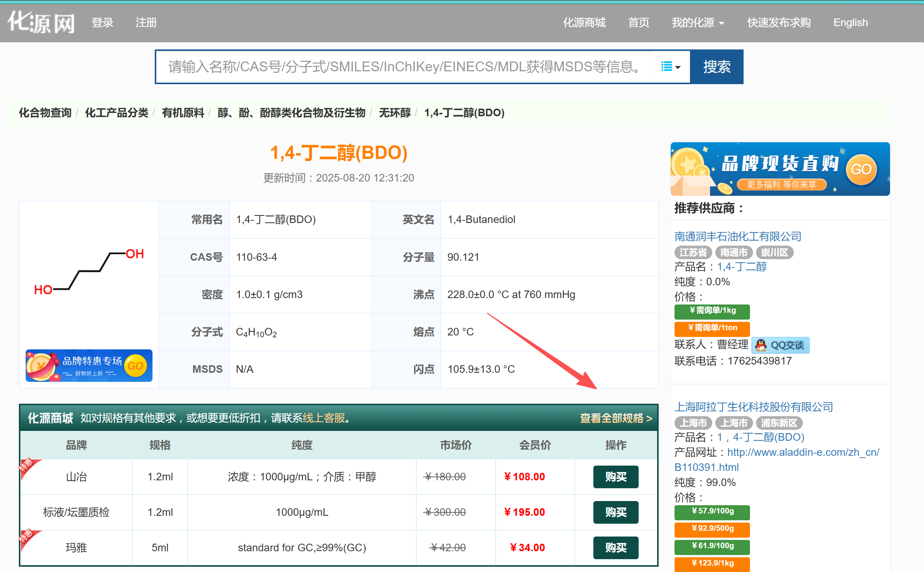Open the search category list icon dropdown
The image size is (924, 572).
tap(670, 66)
